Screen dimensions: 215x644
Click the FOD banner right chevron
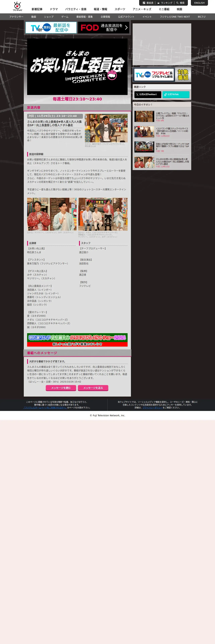pos(126,27)
